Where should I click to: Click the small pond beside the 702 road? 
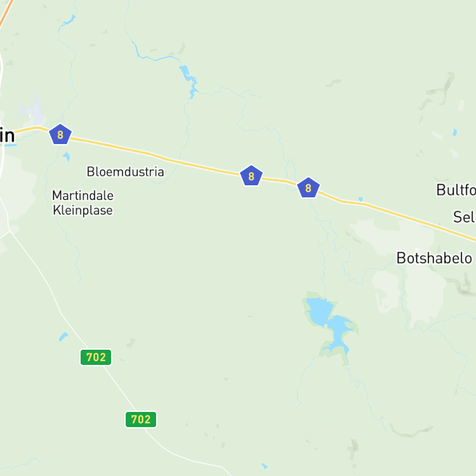(x=63, y=336)
